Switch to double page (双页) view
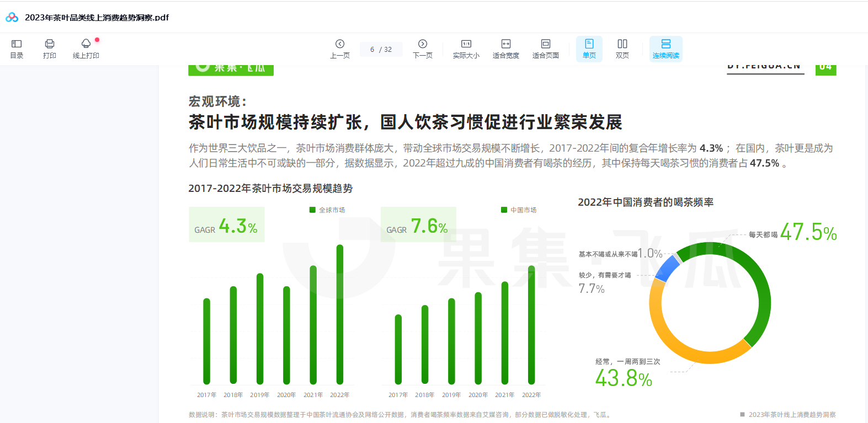The width and height of the screenshot is (868, 423). coord(622,49)
